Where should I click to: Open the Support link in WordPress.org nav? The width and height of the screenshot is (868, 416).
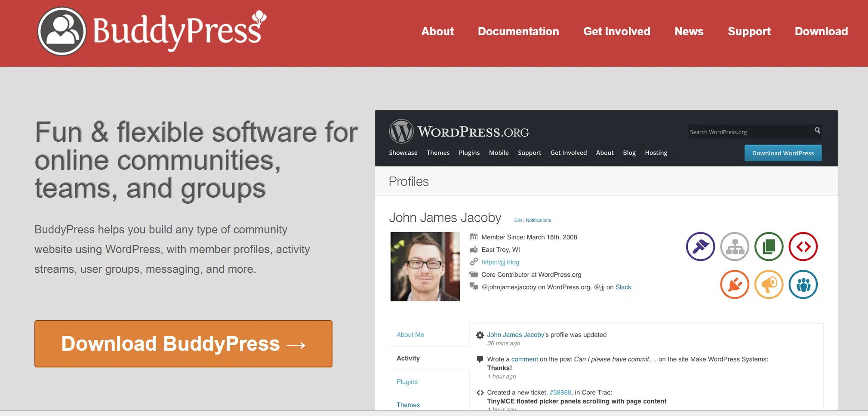tap(529, 153)
